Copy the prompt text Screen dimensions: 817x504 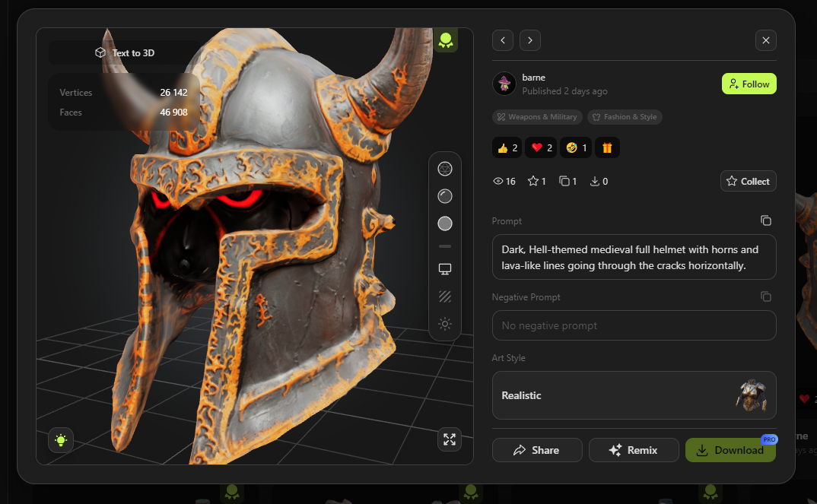pyautogui.click(x=766, y=220)
